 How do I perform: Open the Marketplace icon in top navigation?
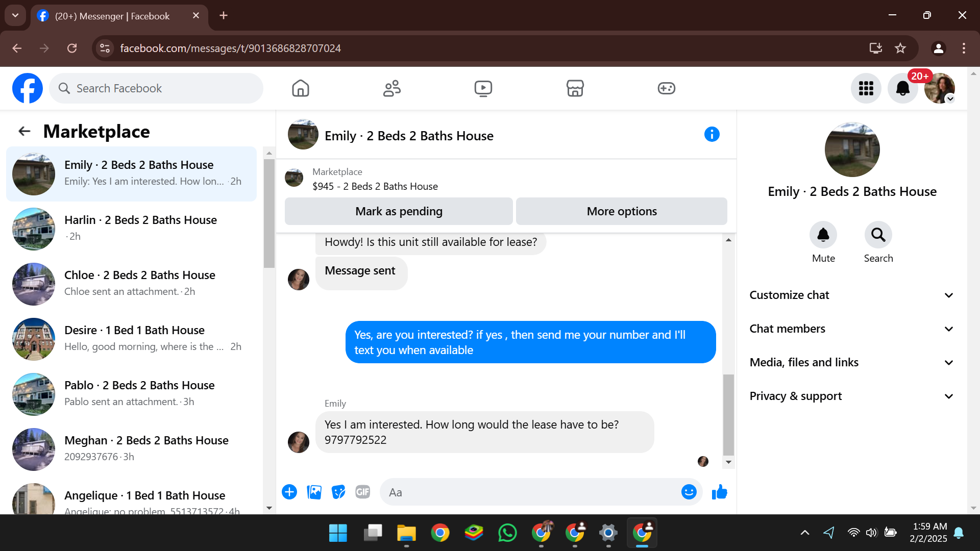point(575,88)
